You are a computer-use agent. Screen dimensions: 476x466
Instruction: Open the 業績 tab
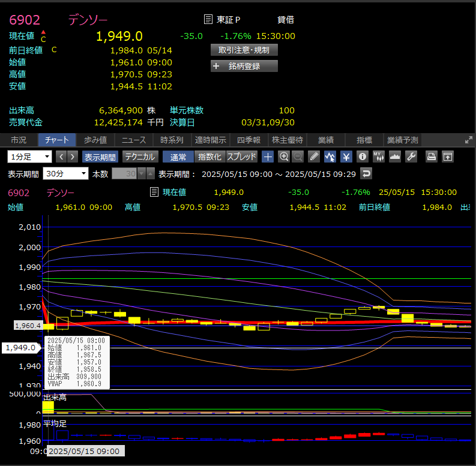point(326,140)
